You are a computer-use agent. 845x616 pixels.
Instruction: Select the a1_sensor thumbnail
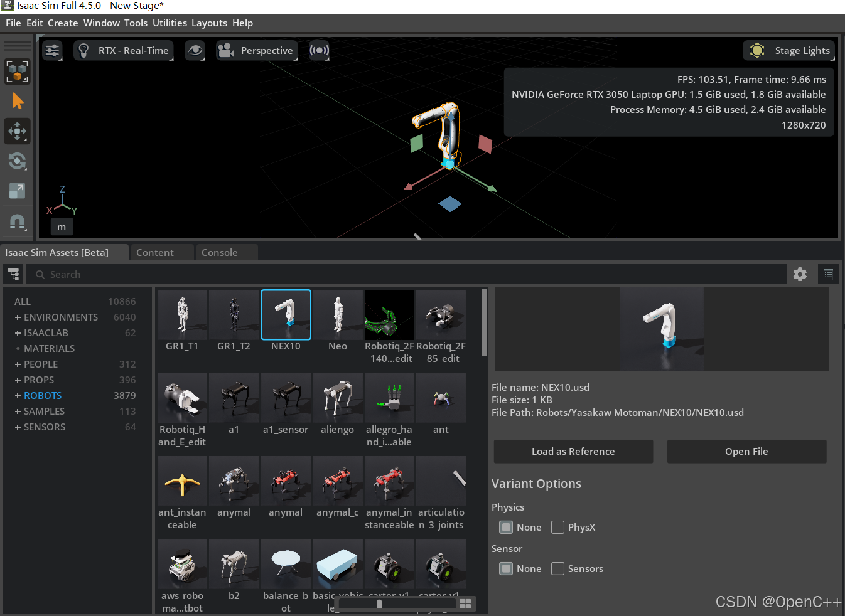pos(286,398)
